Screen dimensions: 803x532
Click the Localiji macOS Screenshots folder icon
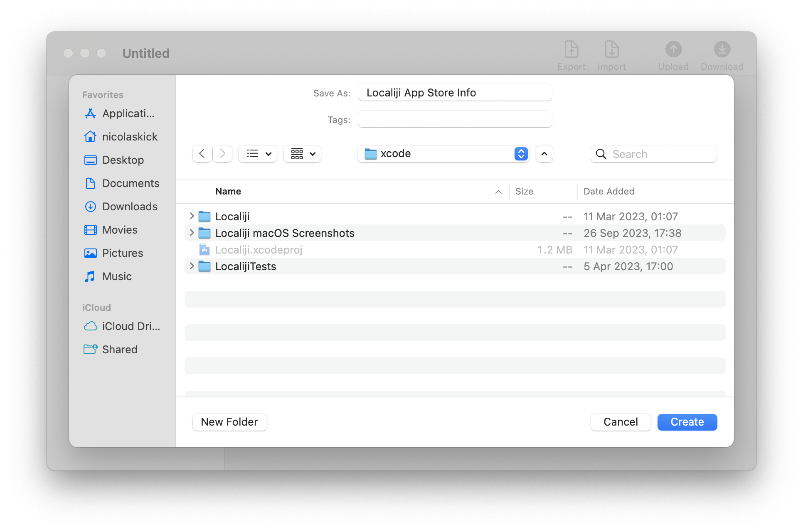[204, 233]
